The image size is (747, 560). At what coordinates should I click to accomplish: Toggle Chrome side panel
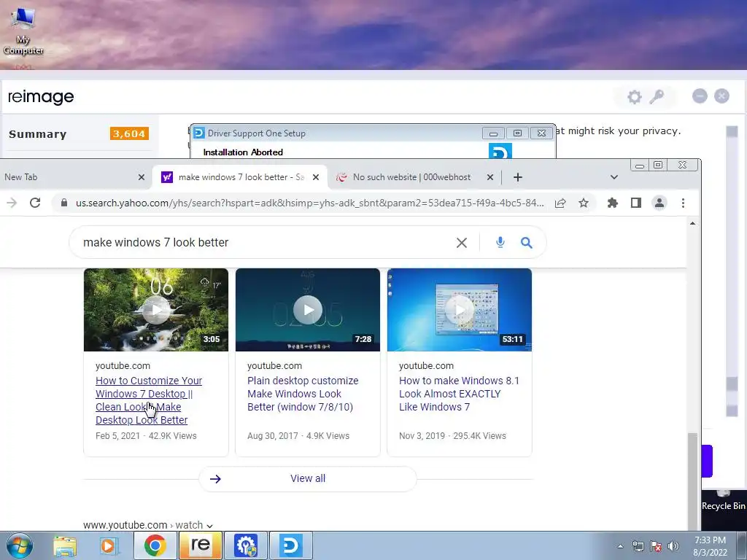point(636,203)
